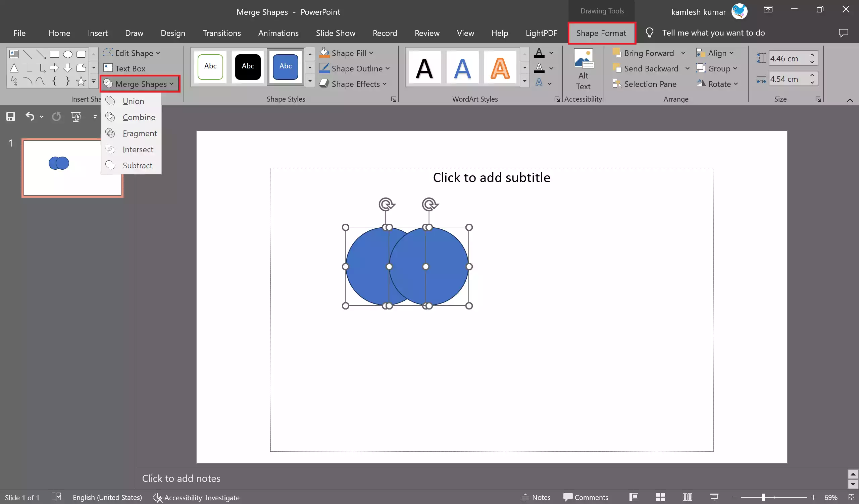The image size is (859, 504).
Task: Open the Shape Fill tool
Action: click(346, 53)
